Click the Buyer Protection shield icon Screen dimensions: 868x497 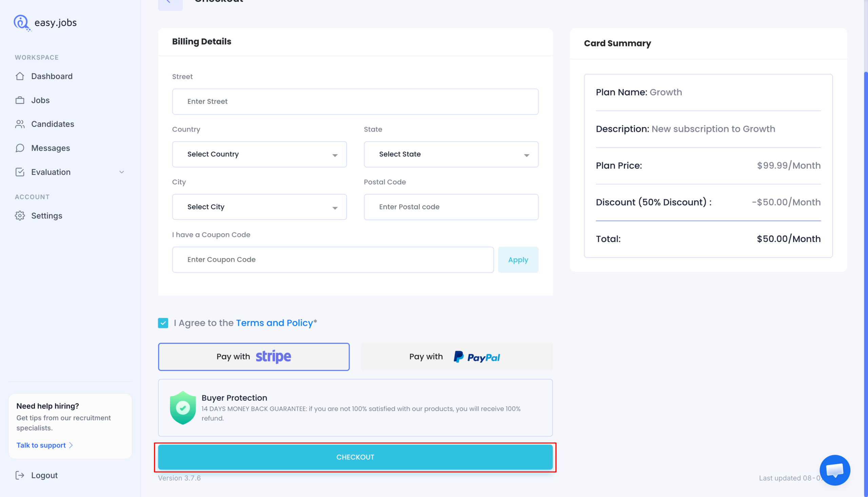tap(183, 407)
